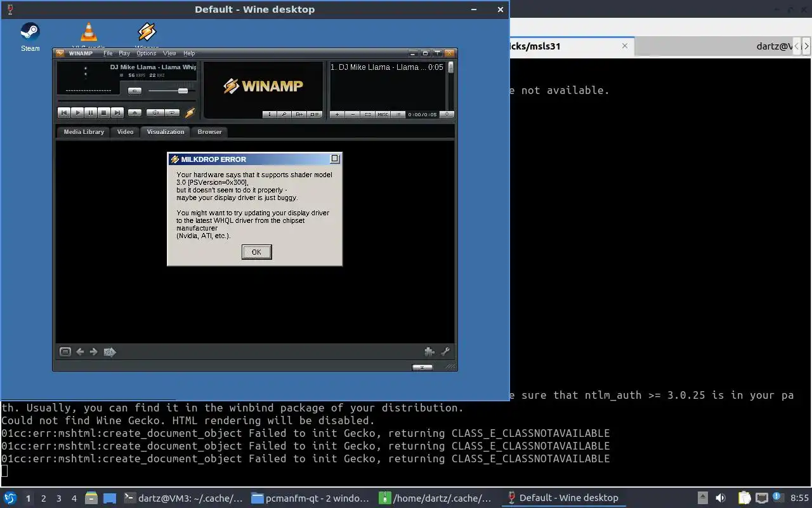Click OK in Milkdrop error dialog
This screenshot has height=508, width=812.
pyautogui.click(x=256, y=252)
